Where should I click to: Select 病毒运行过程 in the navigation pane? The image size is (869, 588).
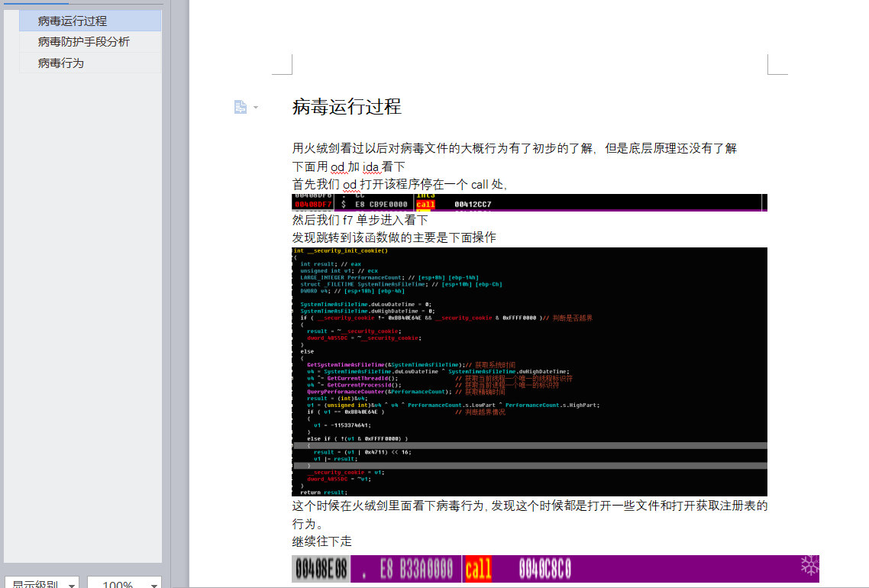(x=90, y=21)
